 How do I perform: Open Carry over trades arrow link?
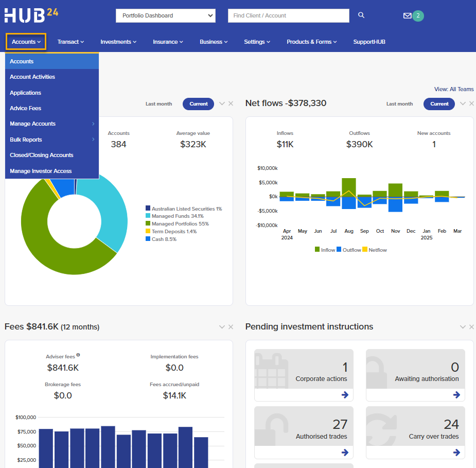click(x=456, y=453)
